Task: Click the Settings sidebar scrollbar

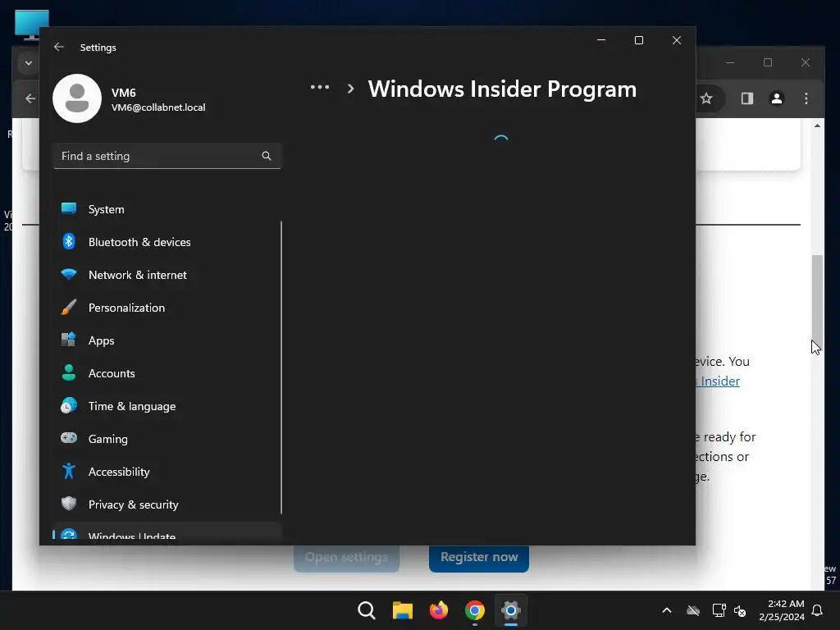Action: coord(281,367)
